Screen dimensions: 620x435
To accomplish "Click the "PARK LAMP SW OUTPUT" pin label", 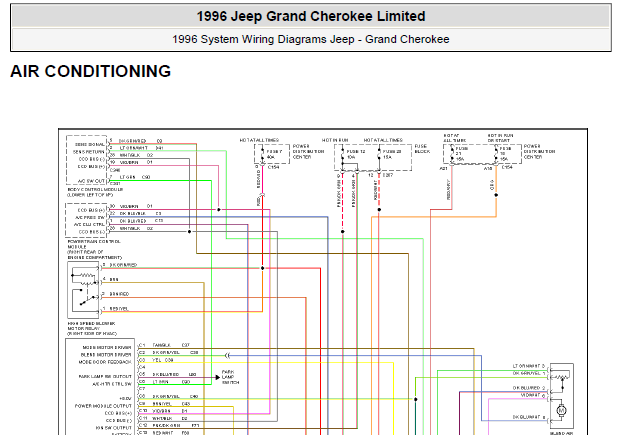I will (x=105, y=377).
